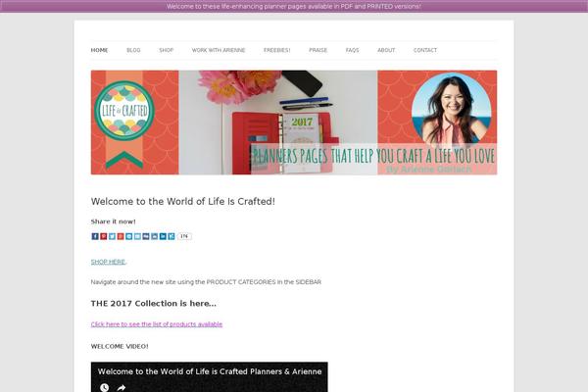Select WORK WITH ARIENNE in navigation

pyautogui.click(x=219, y=50)
